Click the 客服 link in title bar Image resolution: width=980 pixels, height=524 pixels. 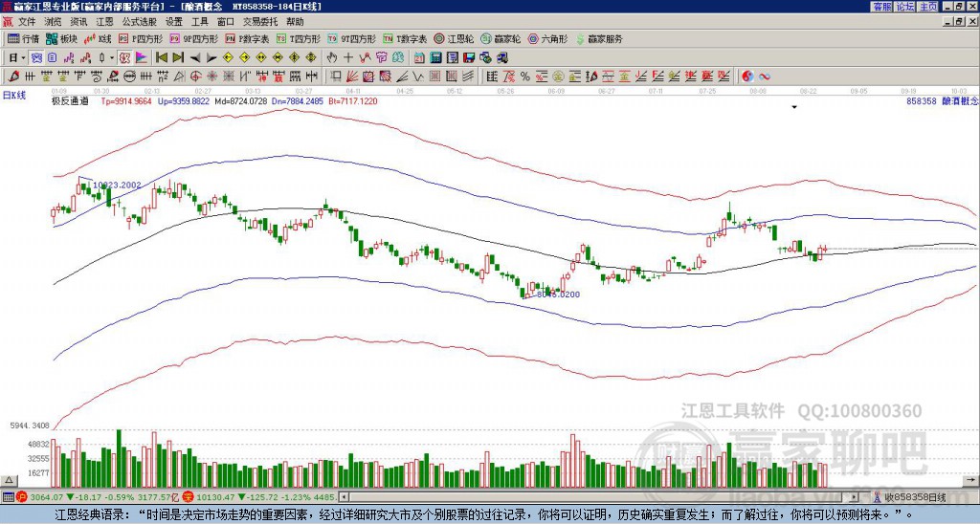tap(881, 7)
